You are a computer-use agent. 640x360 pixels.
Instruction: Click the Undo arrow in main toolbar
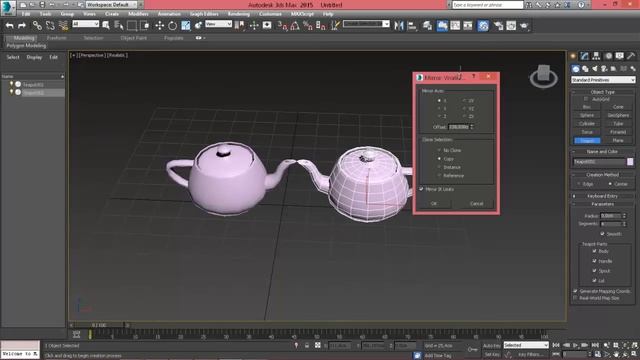[x=9, y=25]
